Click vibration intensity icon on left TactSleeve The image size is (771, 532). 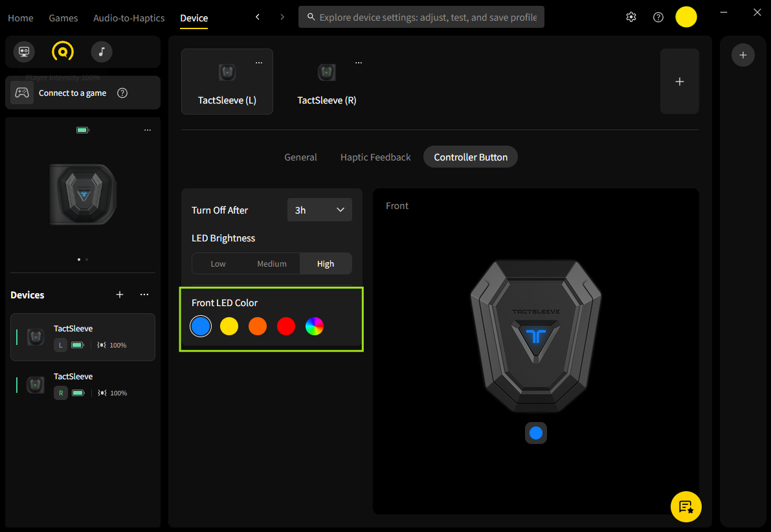coord(101,345)
